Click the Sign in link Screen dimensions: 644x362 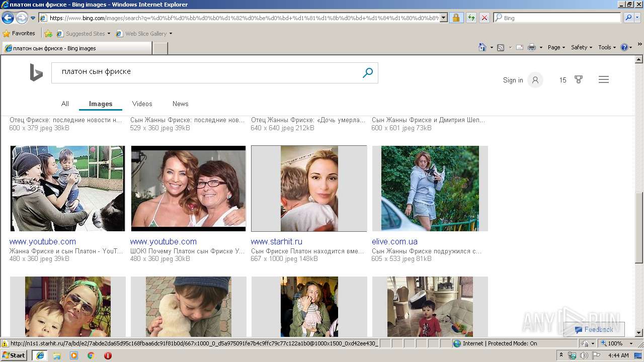click(x=513, y=80)
